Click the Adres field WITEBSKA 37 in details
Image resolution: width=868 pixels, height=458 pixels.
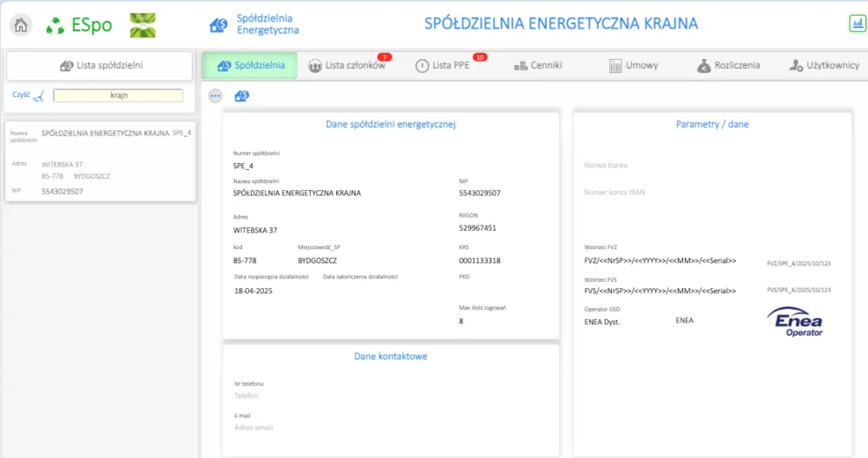255,230
